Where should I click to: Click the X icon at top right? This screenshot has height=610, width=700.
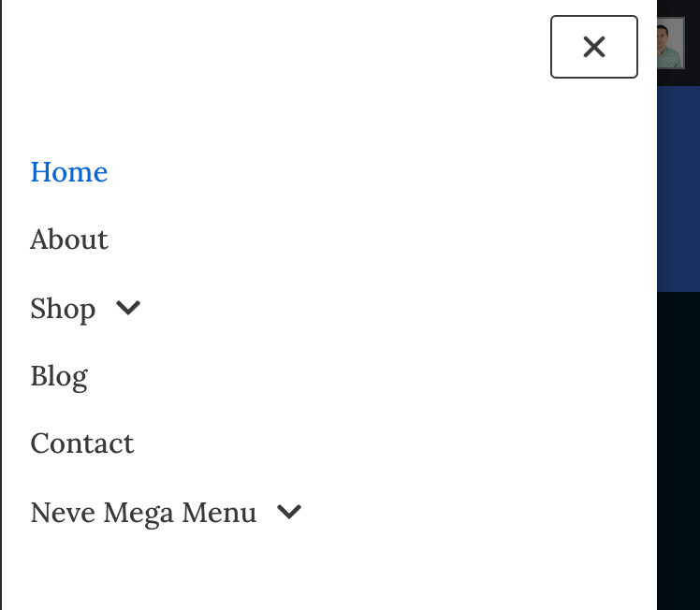click(593, 47)
